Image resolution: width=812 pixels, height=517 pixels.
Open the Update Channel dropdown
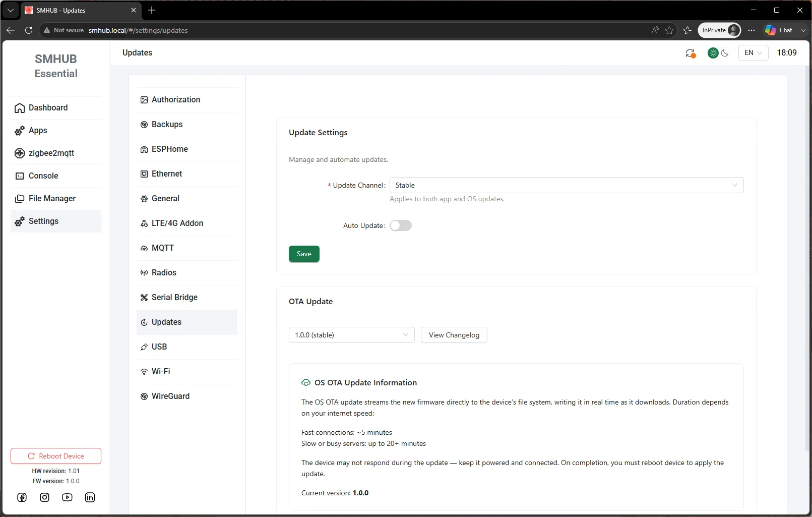pos(567,185)
